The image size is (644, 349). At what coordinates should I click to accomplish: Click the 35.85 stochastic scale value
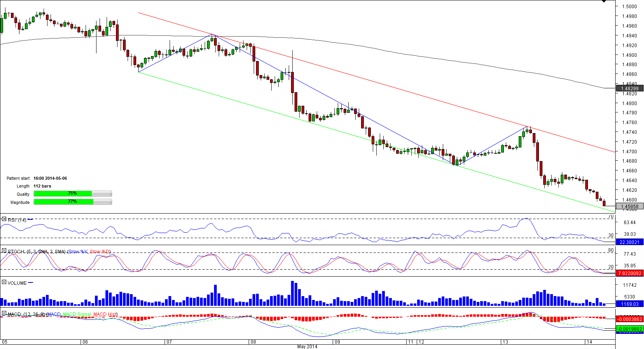(x=630, y=266)
